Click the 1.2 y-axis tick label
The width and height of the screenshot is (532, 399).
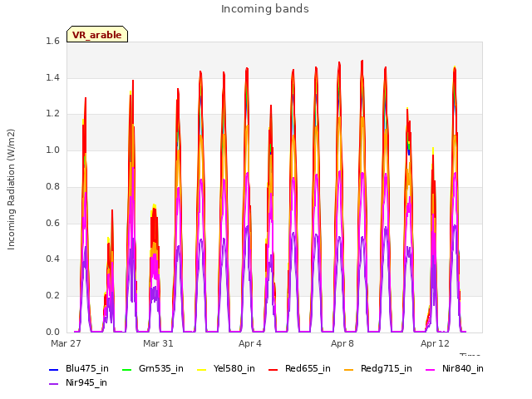click(x=52, y=114)
